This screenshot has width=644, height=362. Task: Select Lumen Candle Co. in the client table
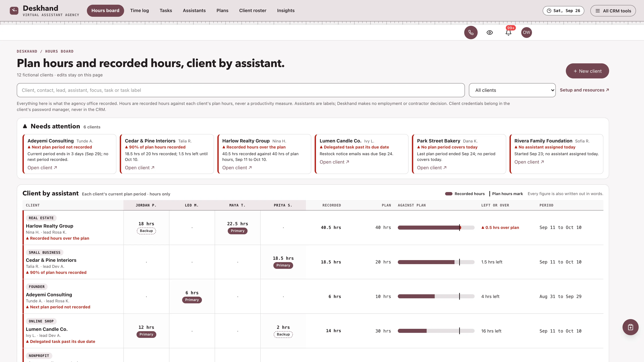(x=47, y=329)
